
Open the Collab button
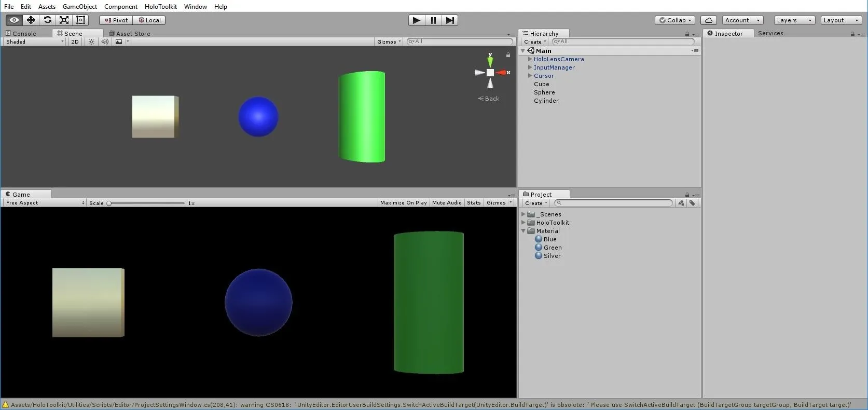pos(674,20)
